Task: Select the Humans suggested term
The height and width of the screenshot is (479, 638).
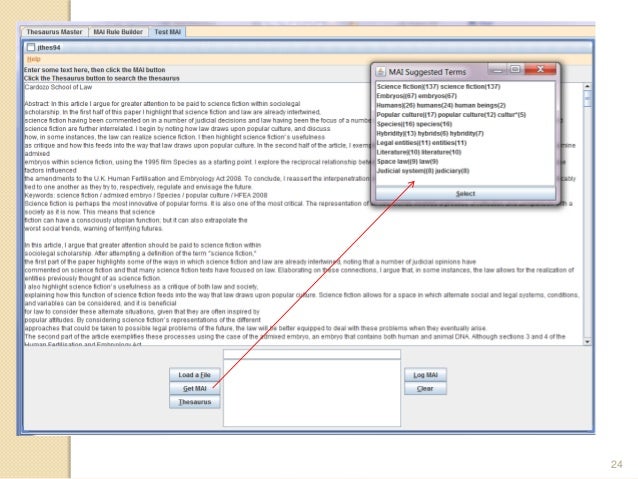Action: 465,105
